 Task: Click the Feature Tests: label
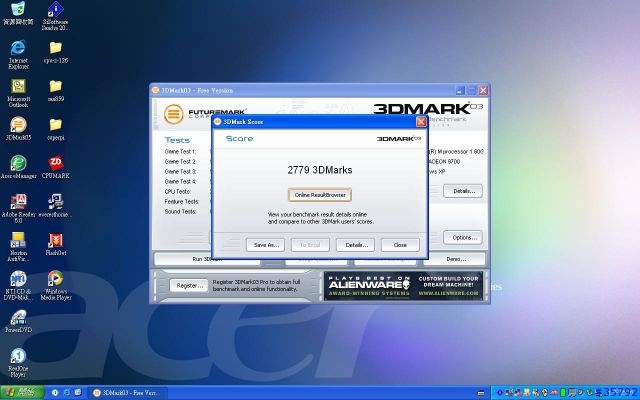182,201
